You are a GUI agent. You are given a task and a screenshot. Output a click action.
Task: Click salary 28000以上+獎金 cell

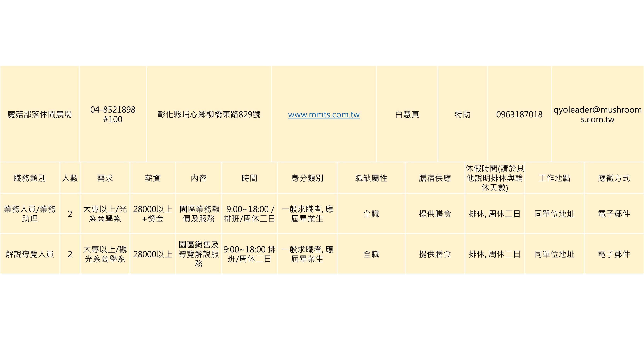(x=153, y=214)
